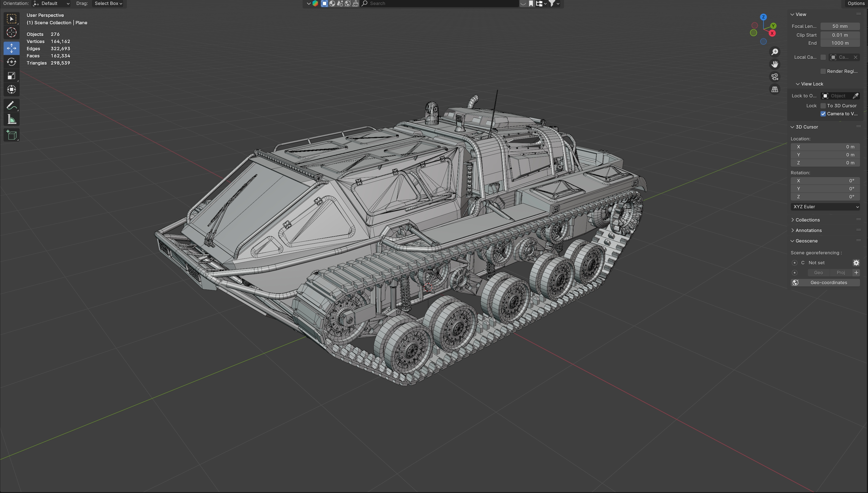The image size is (868, 493).
Task: Select the Rotate tool
Action: [x=12, y=62]
